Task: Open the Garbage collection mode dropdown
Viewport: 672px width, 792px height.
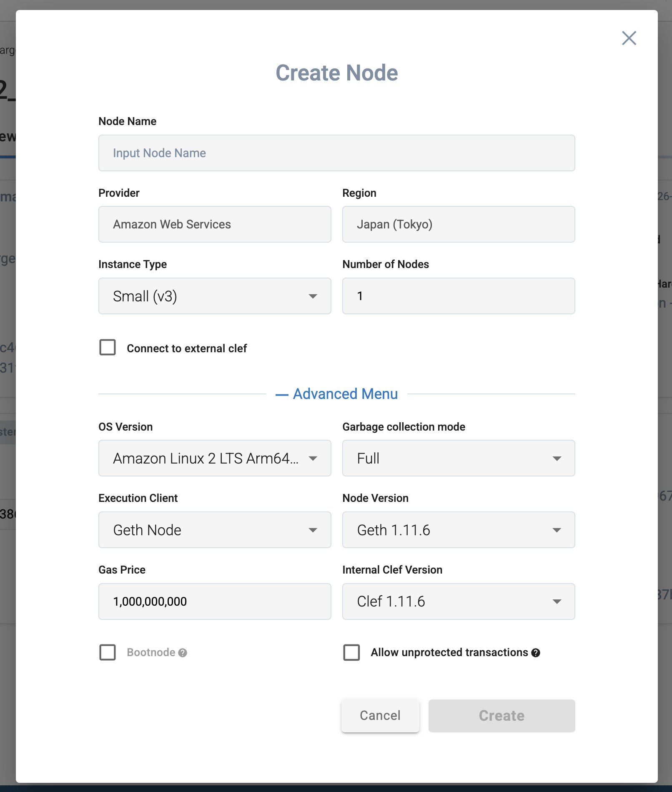Action: [x=459, y=458]
